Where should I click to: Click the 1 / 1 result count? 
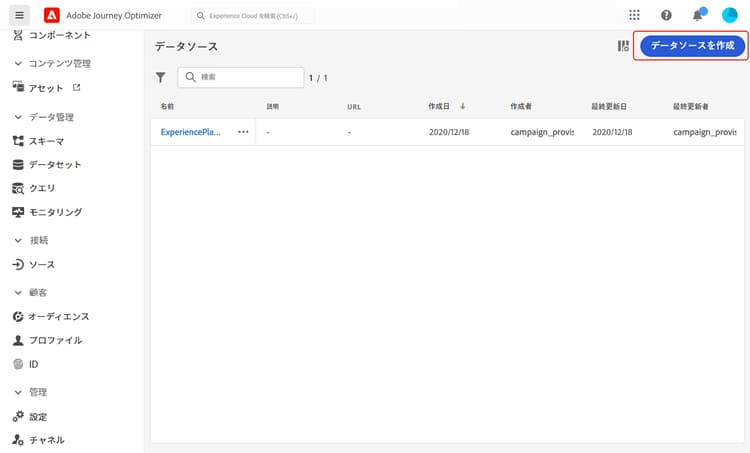(x=318, y=77)
